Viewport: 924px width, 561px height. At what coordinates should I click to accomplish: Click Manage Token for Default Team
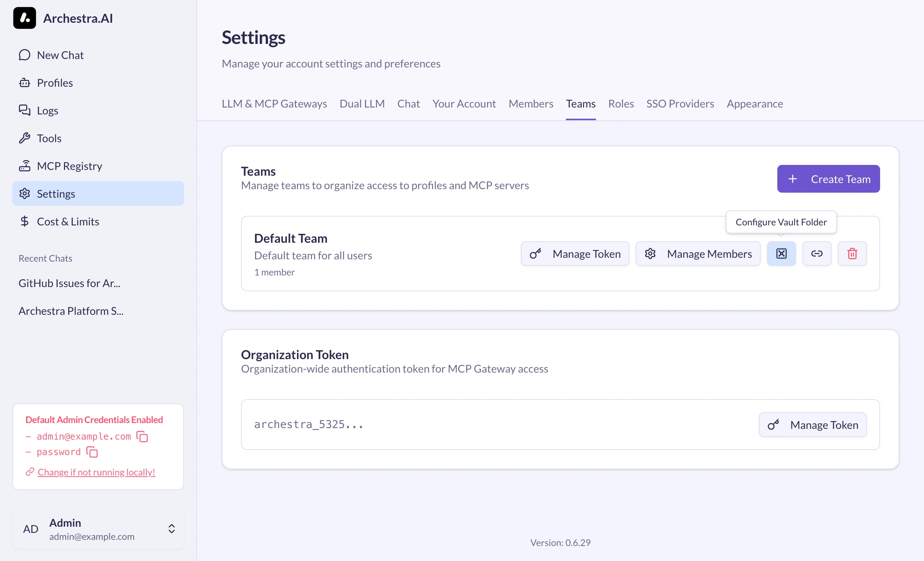(x=575, y=254)
